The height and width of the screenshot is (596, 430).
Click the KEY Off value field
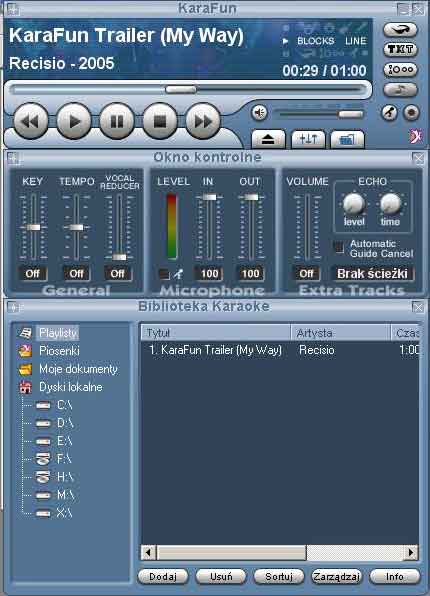coord(33,274)
